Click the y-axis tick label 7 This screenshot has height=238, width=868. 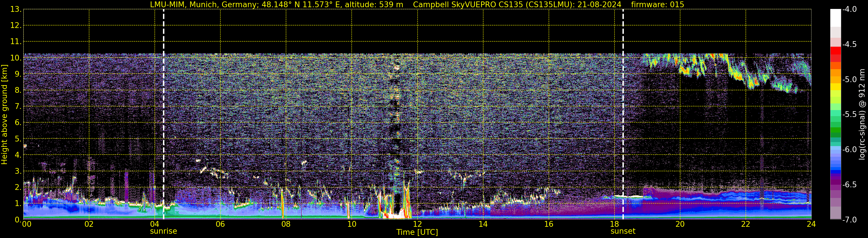pyautogui.click(x=18, y=106)
